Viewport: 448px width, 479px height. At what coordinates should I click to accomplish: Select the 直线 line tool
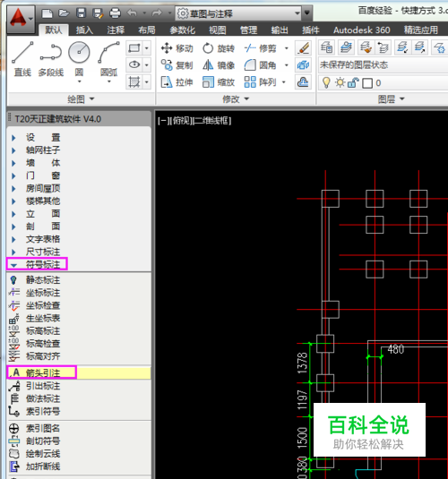click(x=22, y=59)
